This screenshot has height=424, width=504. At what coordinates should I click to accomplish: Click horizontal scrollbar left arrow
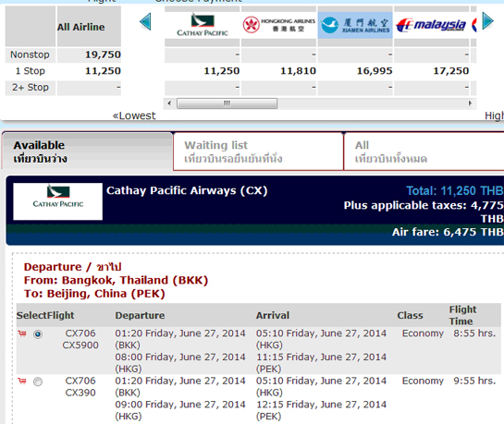pyautogui.click(x=169, y=103)
